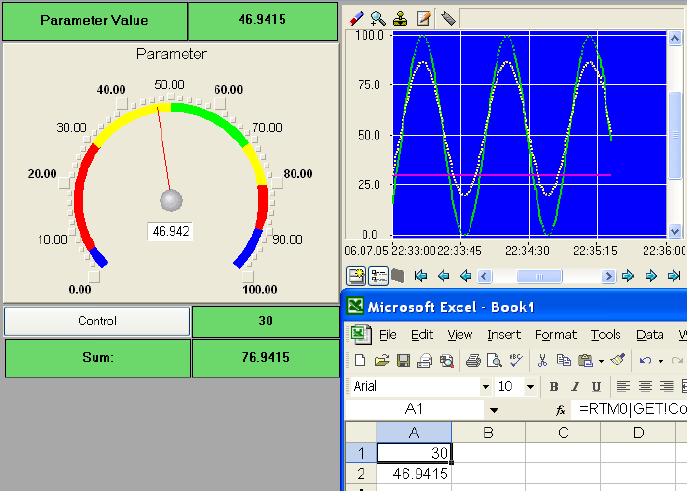This screenshot has height=496, width=690.
Task: Open the Name Box dropdown next to A1
Action: [494, 410]
